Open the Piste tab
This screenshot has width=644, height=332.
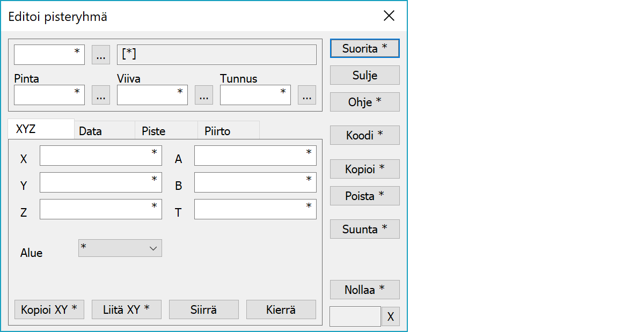[x=166, y=131]
